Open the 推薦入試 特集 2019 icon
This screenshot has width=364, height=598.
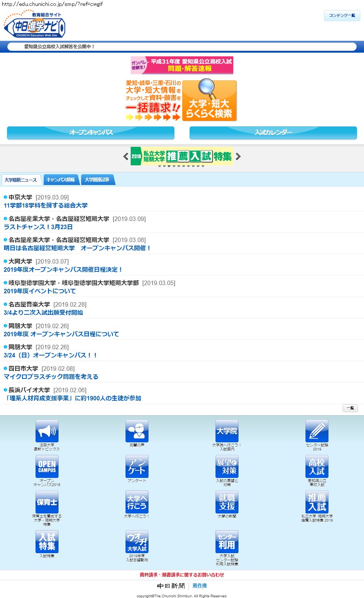317,502
